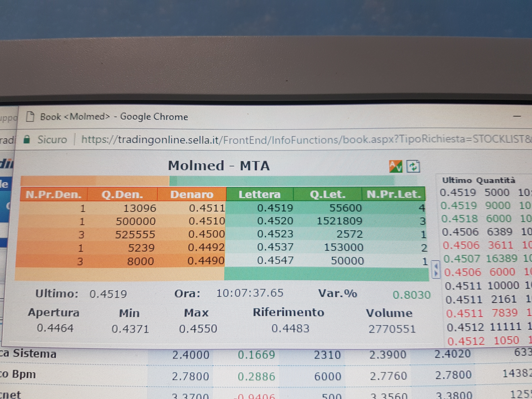The image size is (532, 399).
Task: Click ask price 0.4519 in Lettera column
Action: 275,208
